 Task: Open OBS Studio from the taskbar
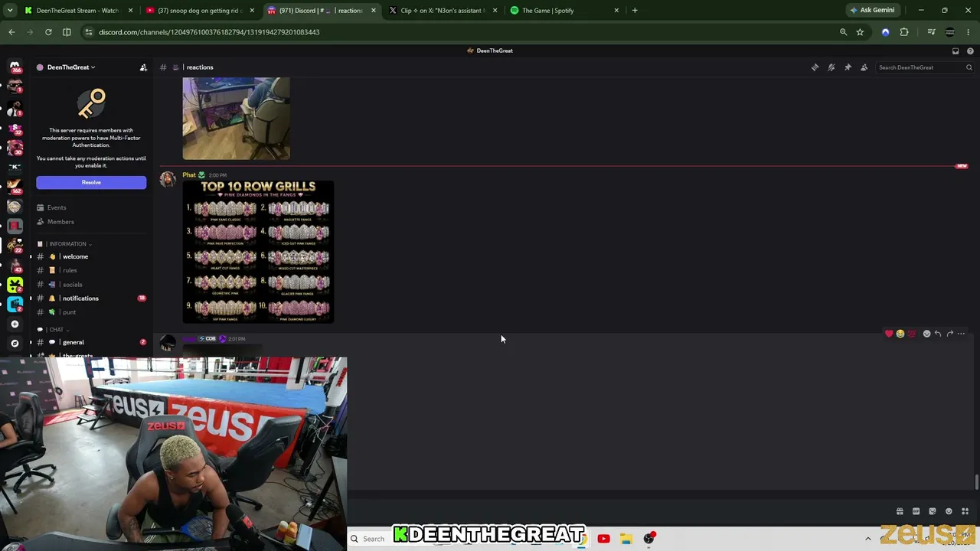[648, 539]
